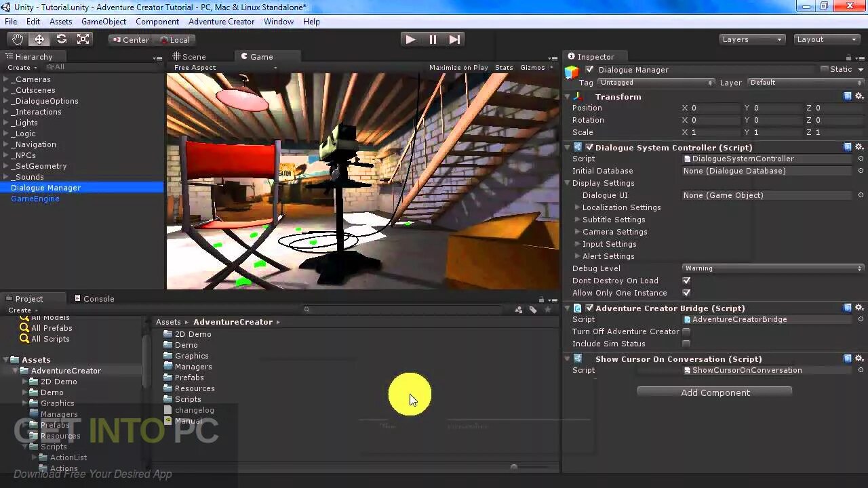Switch to the Console tab
The width and height of the screenshot is (868, 488).
94,299
